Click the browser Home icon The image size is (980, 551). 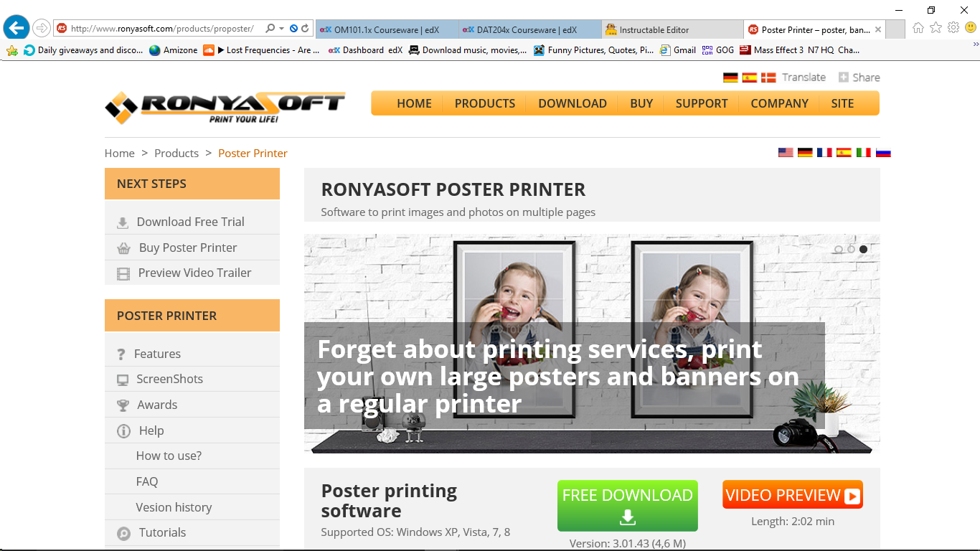918,28
